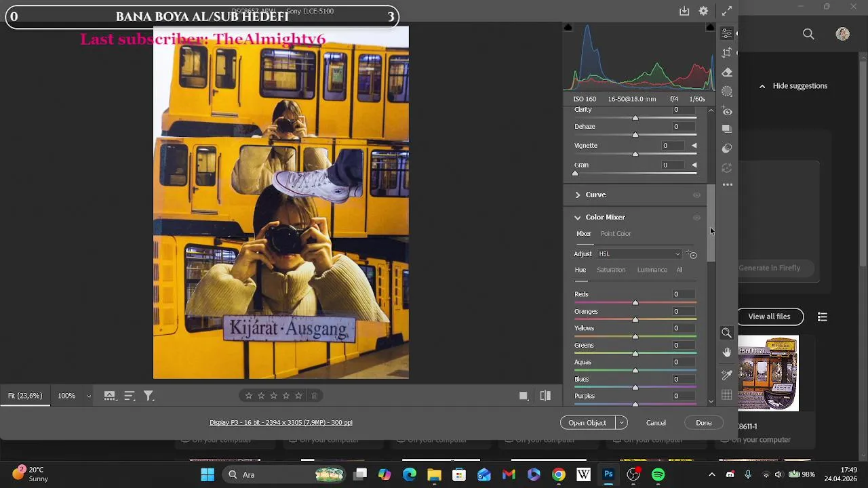868x488 pixels.
Task: Collapse the Color Mixer panel
Action: 578,218
